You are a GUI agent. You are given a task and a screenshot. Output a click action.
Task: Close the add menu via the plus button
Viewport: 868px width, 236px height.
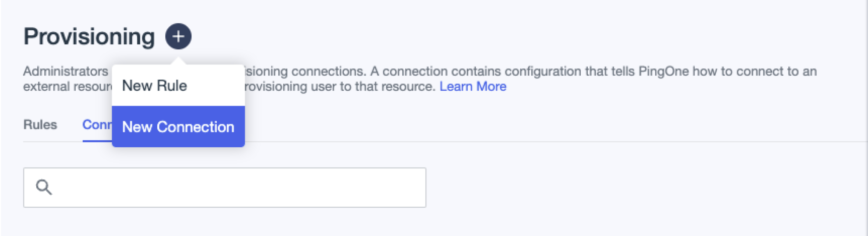point(178,36)
